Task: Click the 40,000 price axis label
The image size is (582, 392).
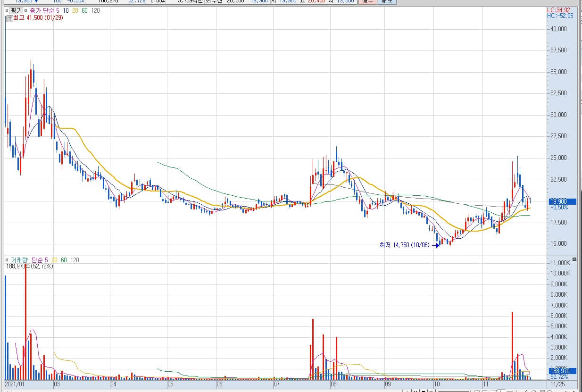Action: (558, 29)
